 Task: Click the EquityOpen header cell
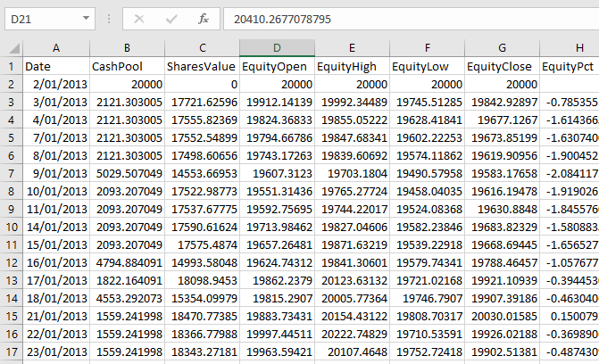click(277, 66)
